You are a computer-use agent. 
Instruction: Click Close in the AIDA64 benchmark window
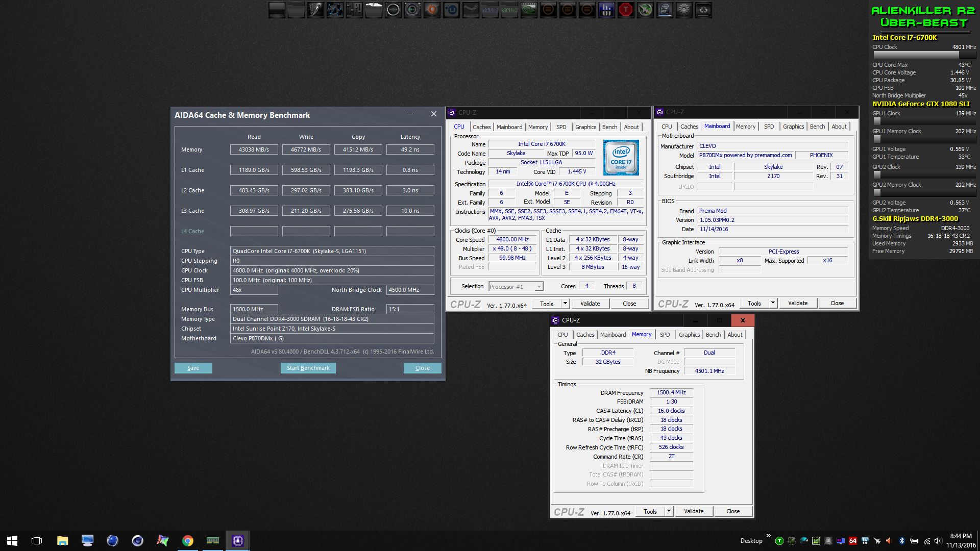423,368
